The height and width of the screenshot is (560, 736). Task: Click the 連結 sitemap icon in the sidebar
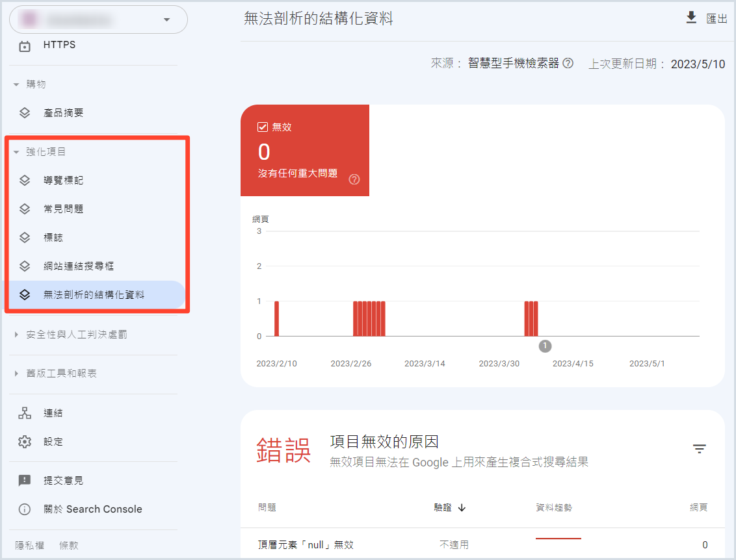[x=25, y=413]
